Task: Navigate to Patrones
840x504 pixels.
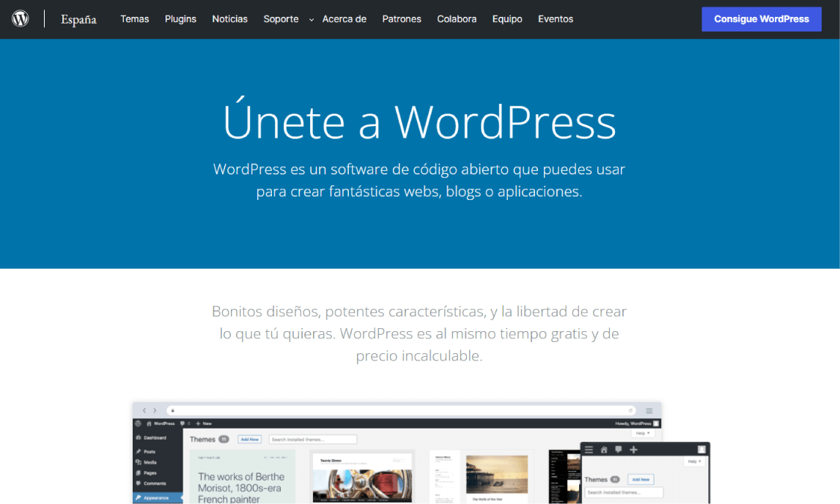Action: 402,19
